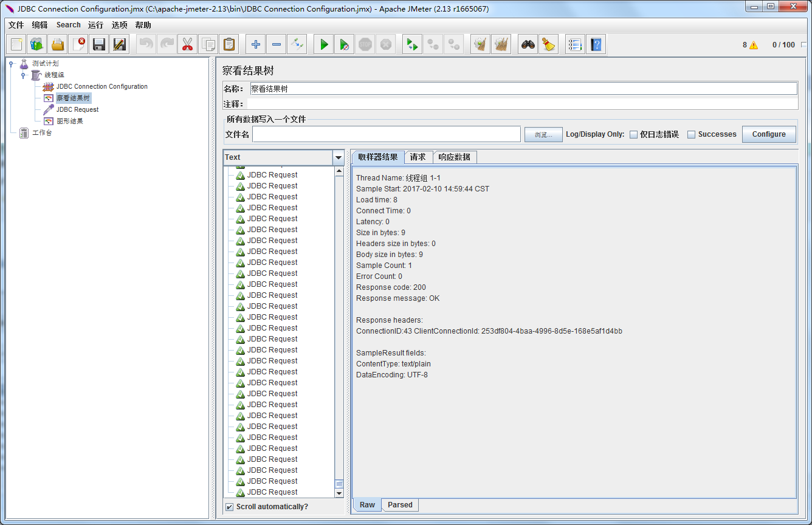Cut selection with the scissors icon
812x525 pixels.
pos(188,44)
